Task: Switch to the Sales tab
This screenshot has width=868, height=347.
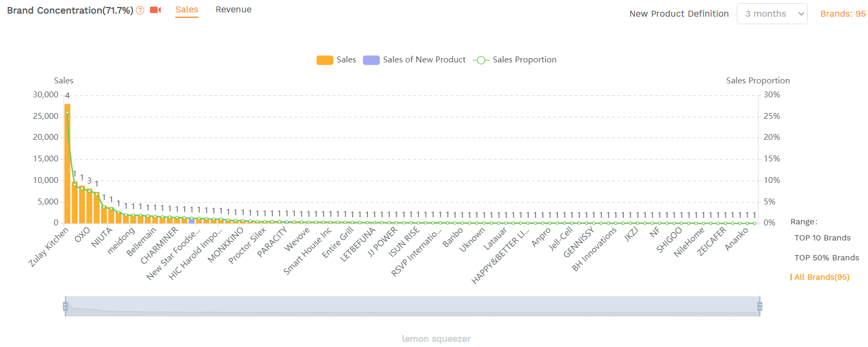Action: coord(187,10)
